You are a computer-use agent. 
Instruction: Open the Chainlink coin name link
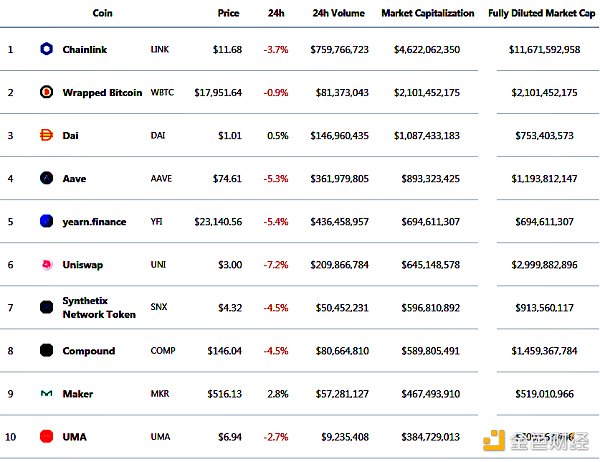tap(87, 48)
